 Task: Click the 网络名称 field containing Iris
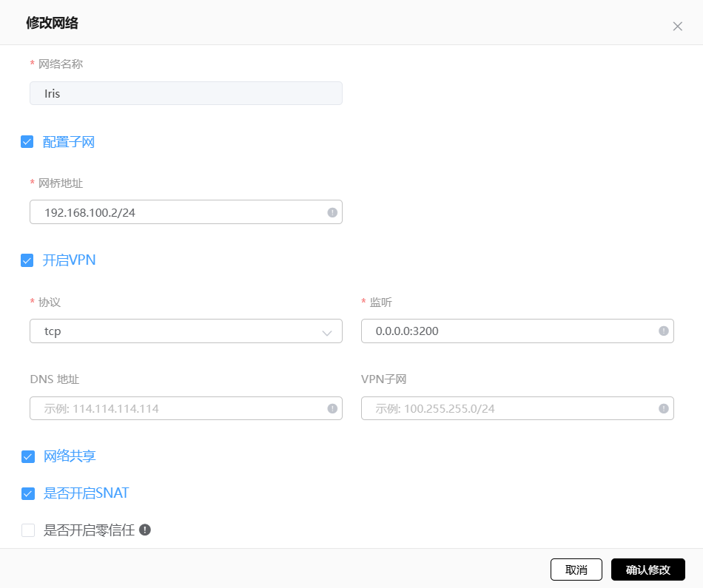pyautogui.click(x=185, y=93)
